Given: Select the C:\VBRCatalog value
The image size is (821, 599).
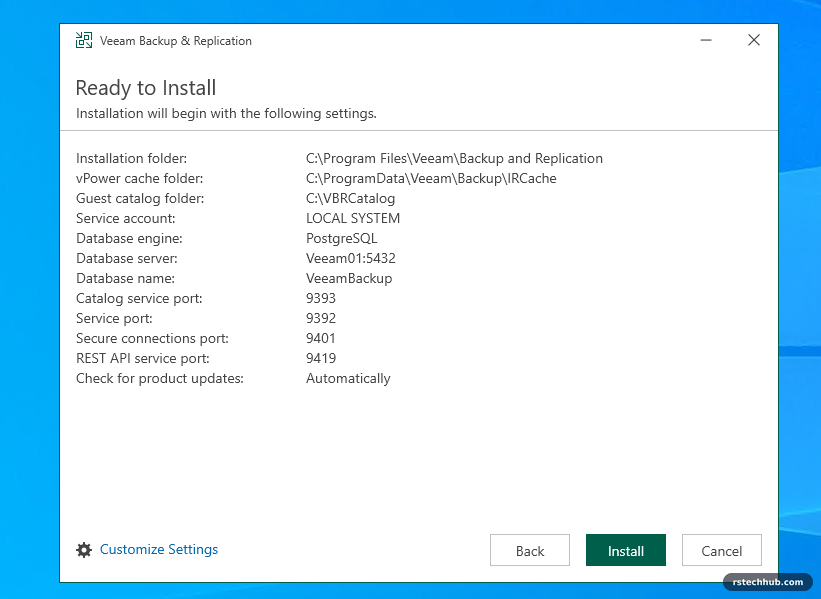Looking at the screenshot, I should click(x=350, y=198).
